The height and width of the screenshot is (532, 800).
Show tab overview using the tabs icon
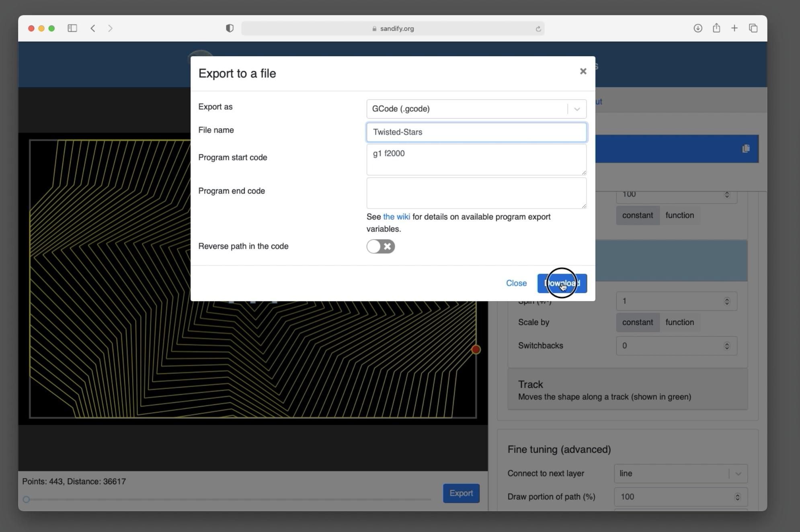point(753,28)
